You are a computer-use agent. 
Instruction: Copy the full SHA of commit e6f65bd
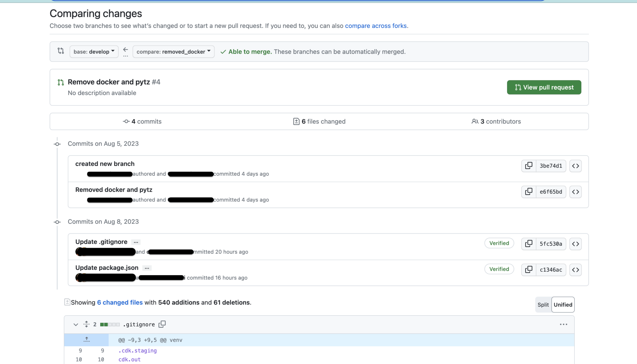point(529,191)
